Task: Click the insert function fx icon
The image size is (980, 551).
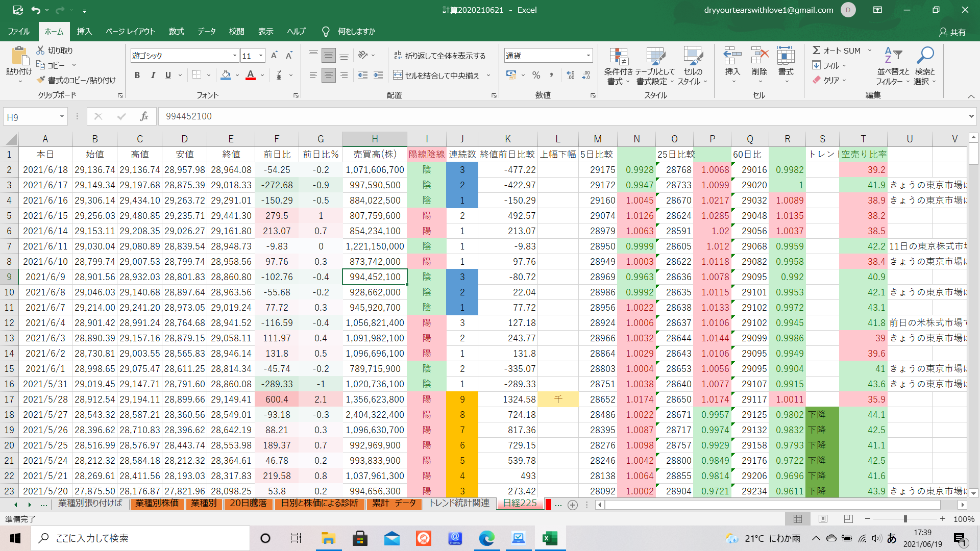Action: click(x=144, y=117)
